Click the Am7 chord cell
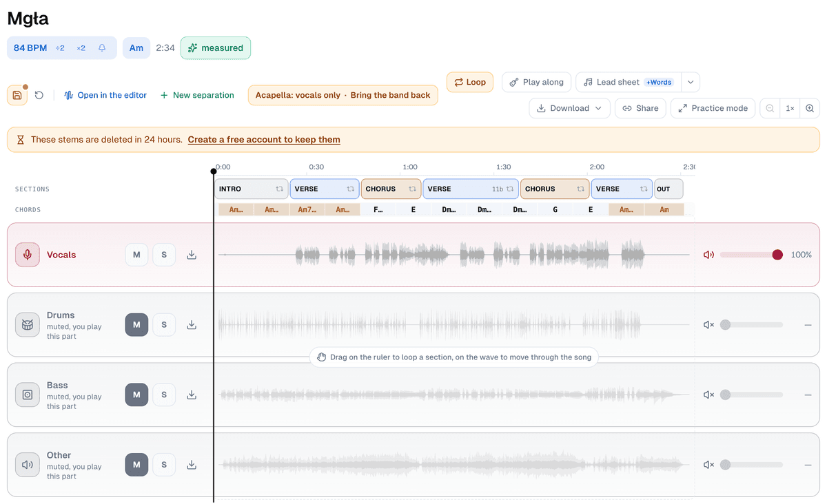Viewport: 827px width, 504px height. [x=307, y=209]
